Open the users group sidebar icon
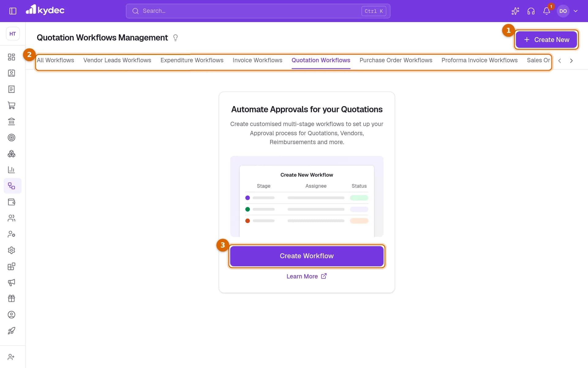The height and width of the screenshot is (368, 588). click(x=11, y=218)
